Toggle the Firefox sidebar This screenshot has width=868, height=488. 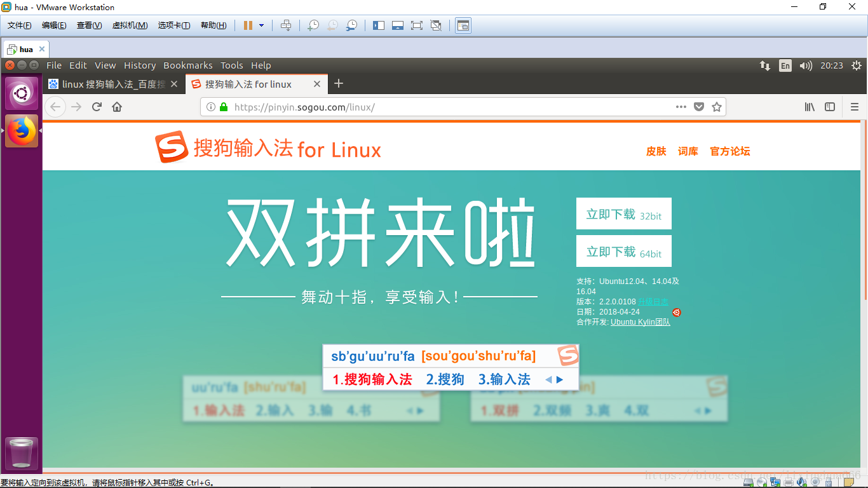click(x=830, y=107)
